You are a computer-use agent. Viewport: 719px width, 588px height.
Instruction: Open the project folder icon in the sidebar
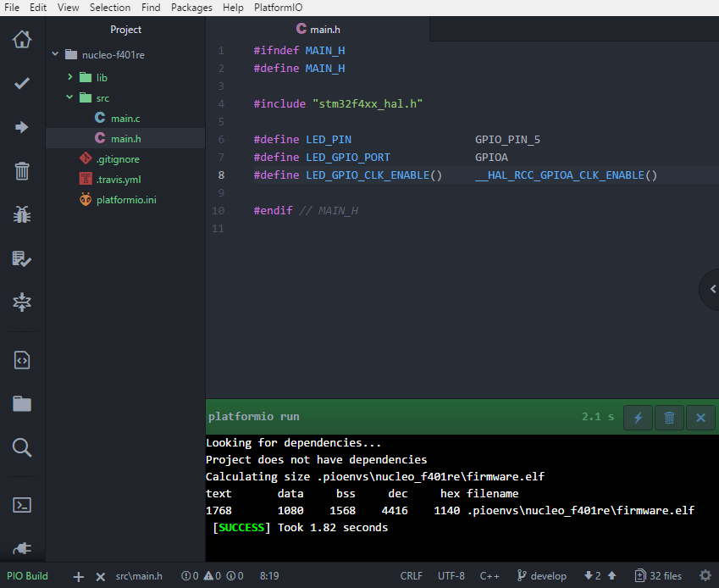point(21,404)
